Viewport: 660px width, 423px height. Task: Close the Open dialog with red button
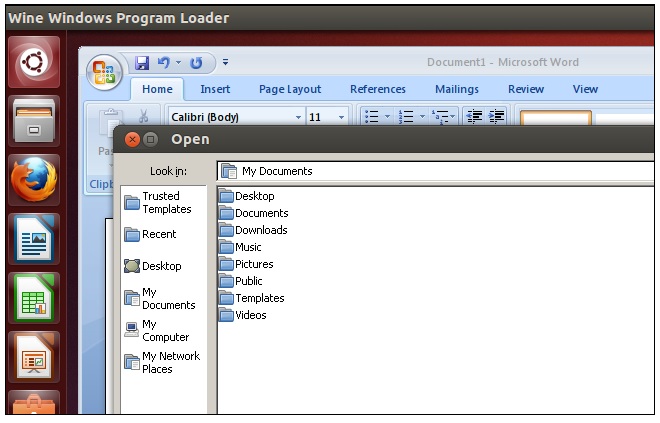tap(132, 139)
